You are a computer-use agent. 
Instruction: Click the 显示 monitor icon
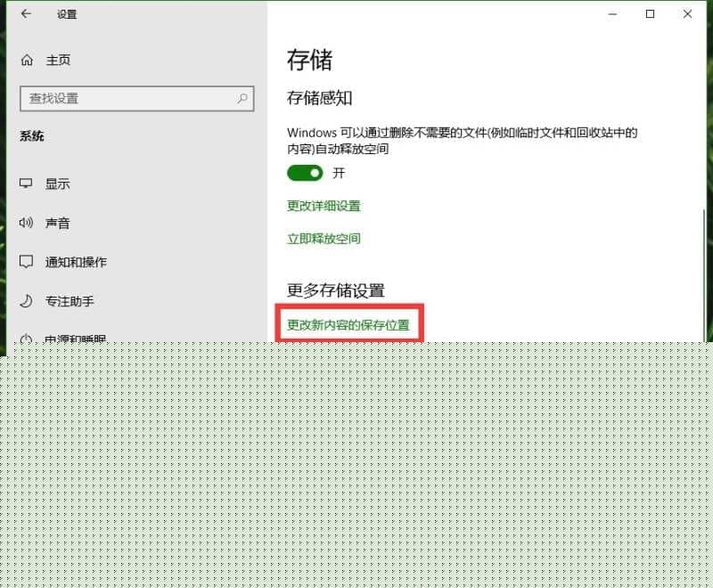[x=26, y=184]
